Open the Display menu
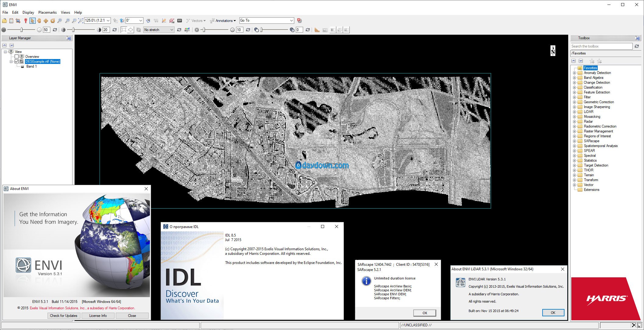The image size is (644, 330). pos(28,12)
